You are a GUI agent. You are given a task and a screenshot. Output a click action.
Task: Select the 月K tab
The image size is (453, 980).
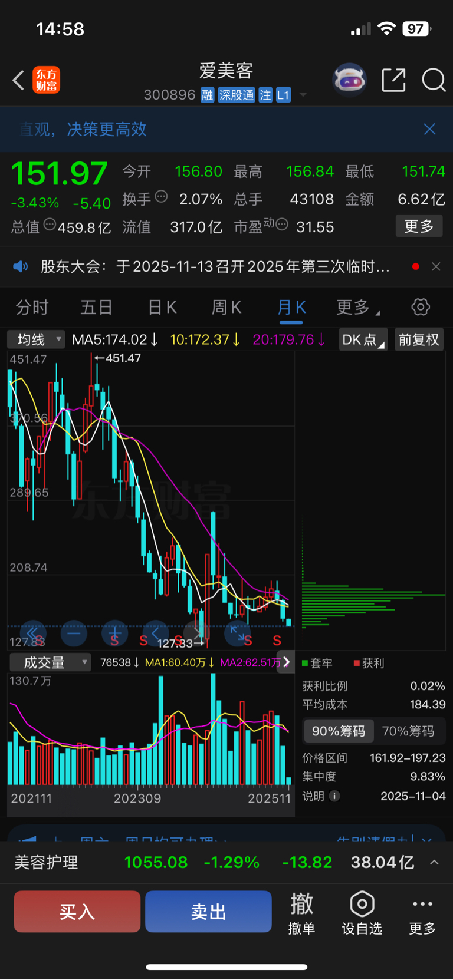click(x=291, y=307)
